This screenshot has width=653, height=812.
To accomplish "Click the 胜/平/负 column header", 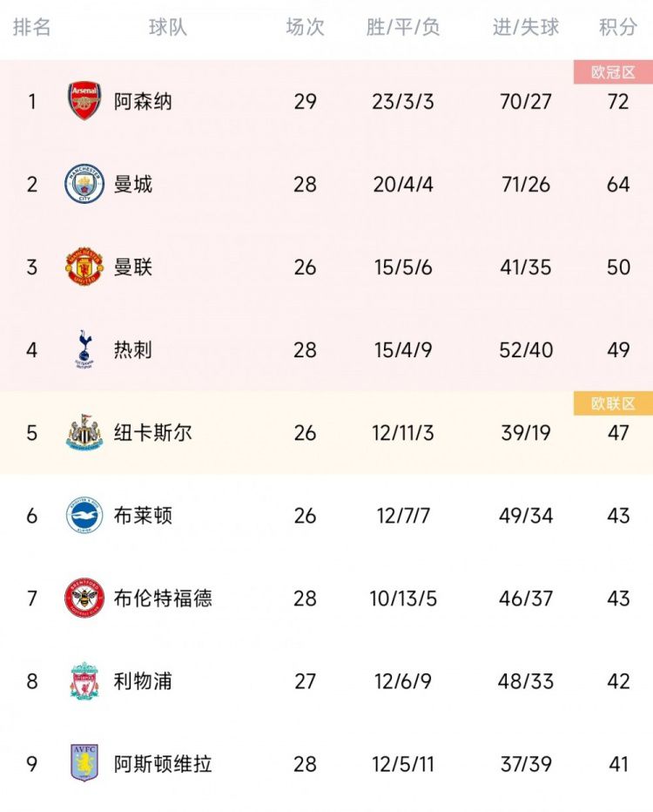I will (403, 27).
